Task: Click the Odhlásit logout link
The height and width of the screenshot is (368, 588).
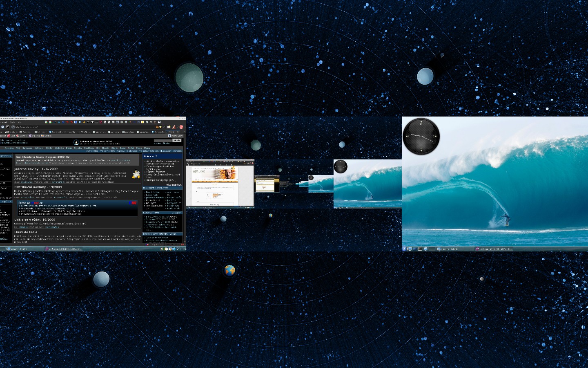Action: click(x=177, y=151)
